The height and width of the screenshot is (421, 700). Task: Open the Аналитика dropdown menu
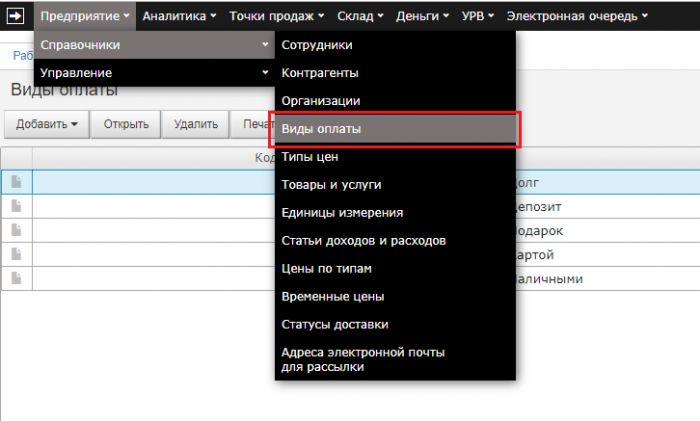pos(179,15)
